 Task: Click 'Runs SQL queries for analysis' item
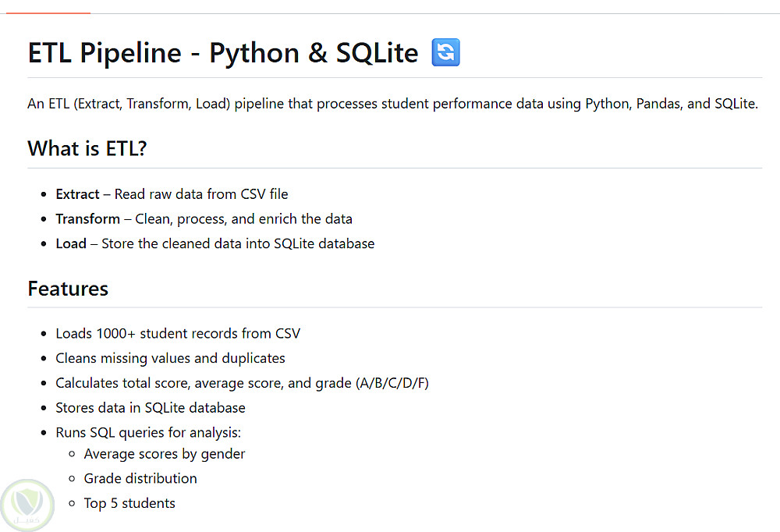tap(148, 432)
